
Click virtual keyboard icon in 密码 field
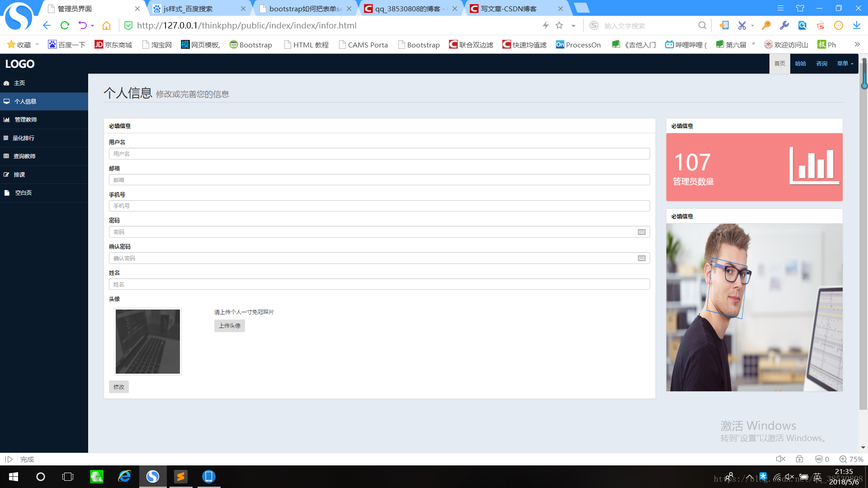point(642,232)
